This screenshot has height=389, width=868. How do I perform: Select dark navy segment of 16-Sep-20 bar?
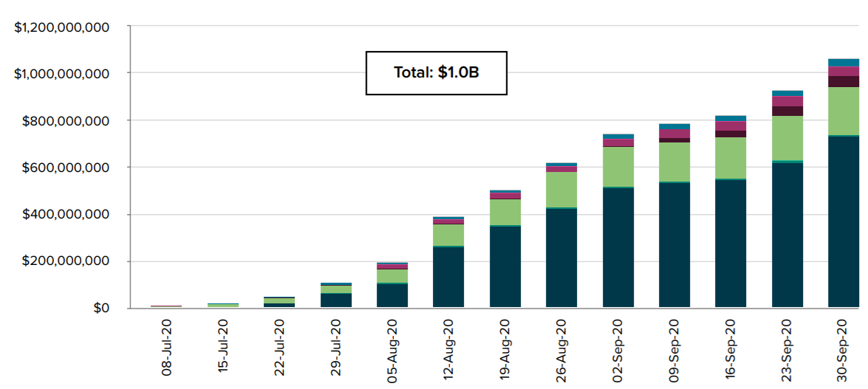(731, 244)
